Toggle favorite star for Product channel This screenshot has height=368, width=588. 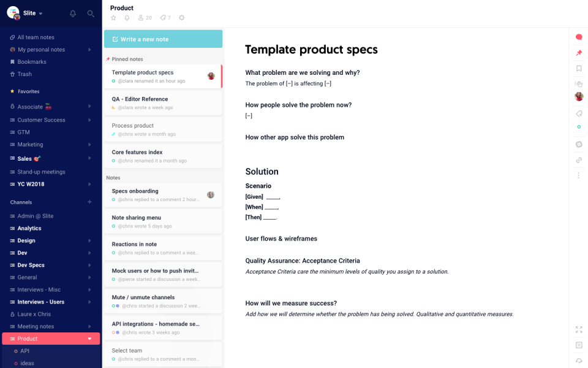113,18
